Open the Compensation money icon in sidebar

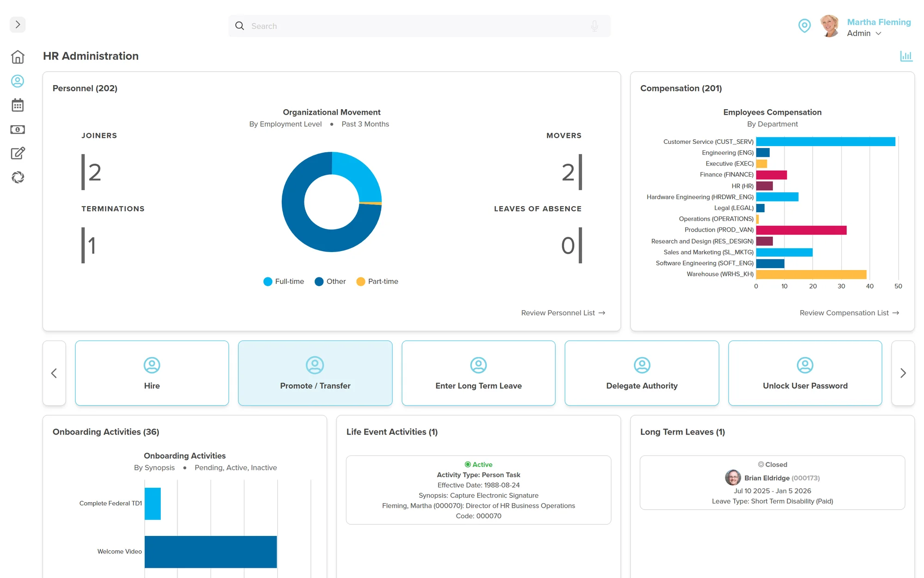[x=18, y=129]
